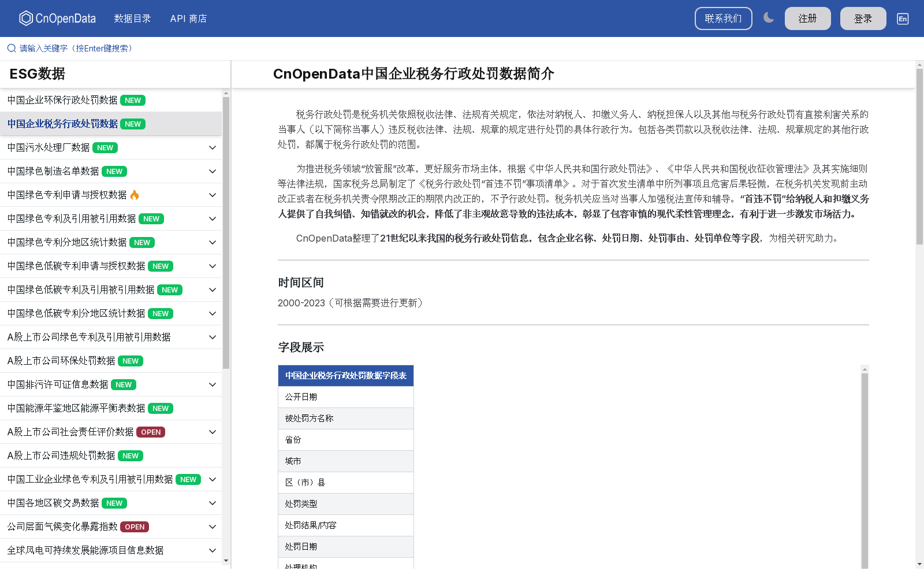This screenshot has width=924, height=578.
Task: Click the 字段展示 heading
Action: [x=301, y=347]
